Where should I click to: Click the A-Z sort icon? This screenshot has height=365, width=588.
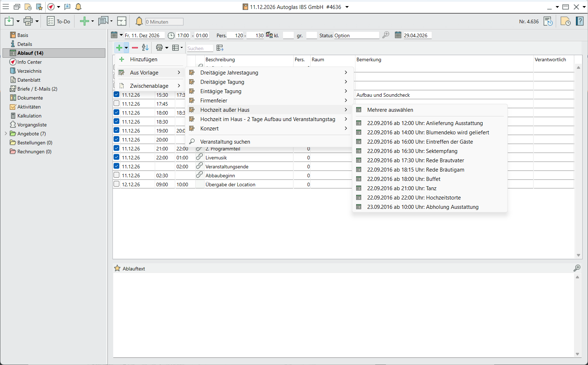pyautogui.click(x=145, y=48)
